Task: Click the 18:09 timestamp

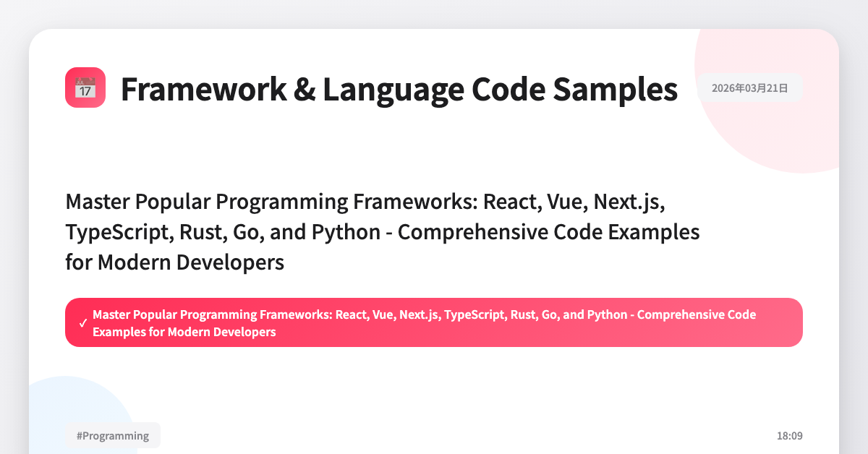Action: click(x=789, y=436)
